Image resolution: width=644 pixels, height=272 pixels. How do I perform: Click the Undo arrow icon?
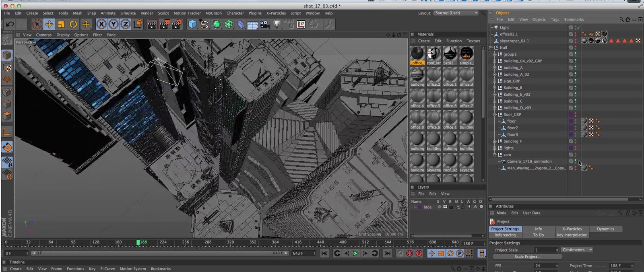(10, 25)
